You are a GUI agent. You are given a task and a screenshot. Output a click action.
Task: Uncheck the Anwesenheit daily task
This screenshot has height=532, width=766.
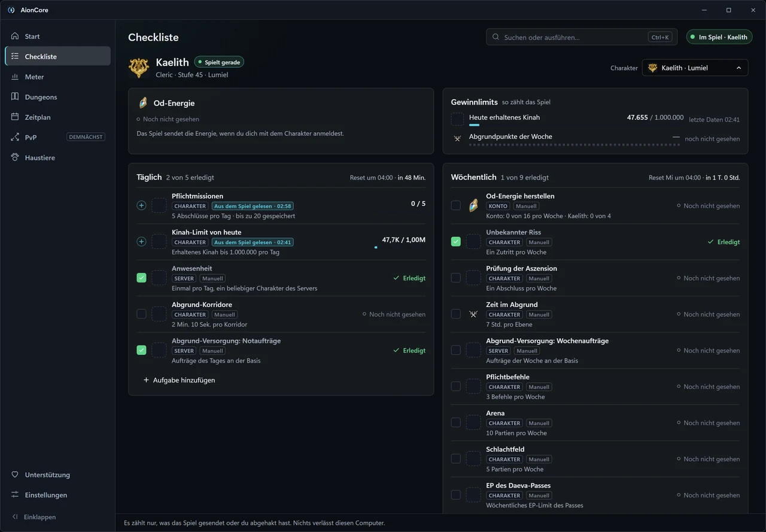(141, 278)
